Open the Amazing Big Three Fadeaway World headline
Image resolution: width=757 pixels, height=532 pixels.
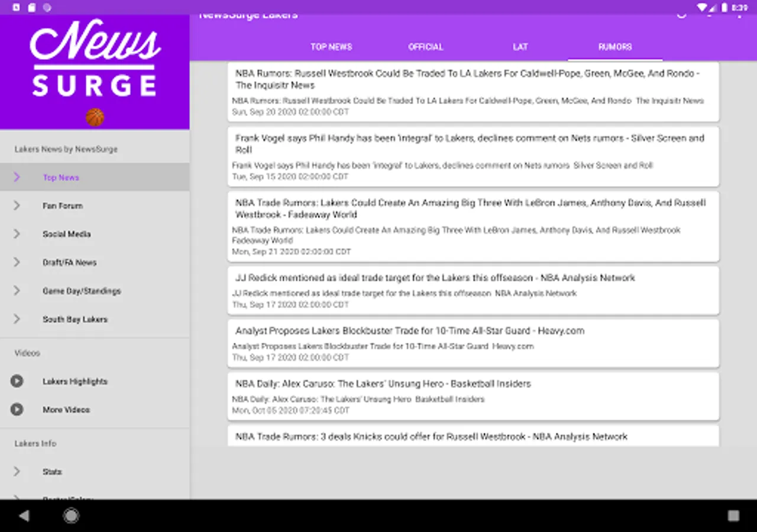point(470,209)
